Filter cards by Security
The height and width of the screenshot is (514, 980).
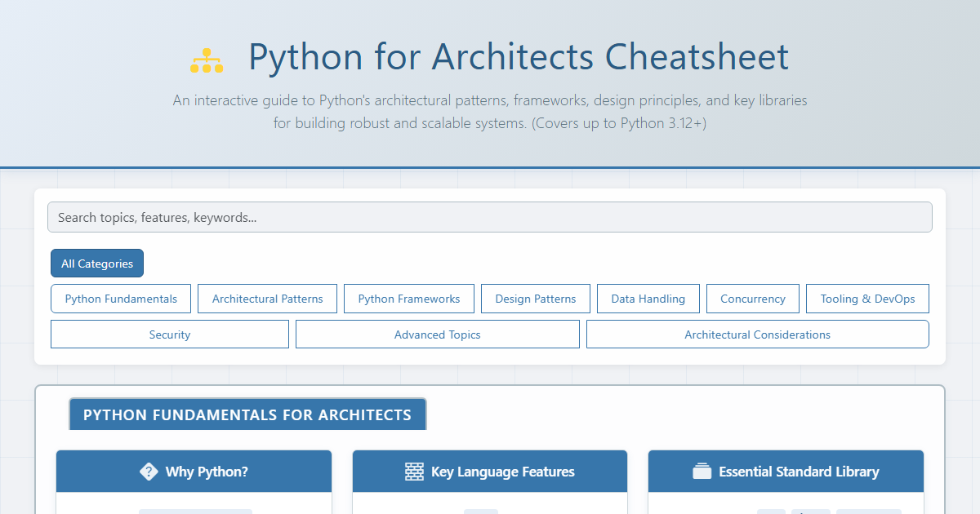pyautogui.click(x=170, y=335)
